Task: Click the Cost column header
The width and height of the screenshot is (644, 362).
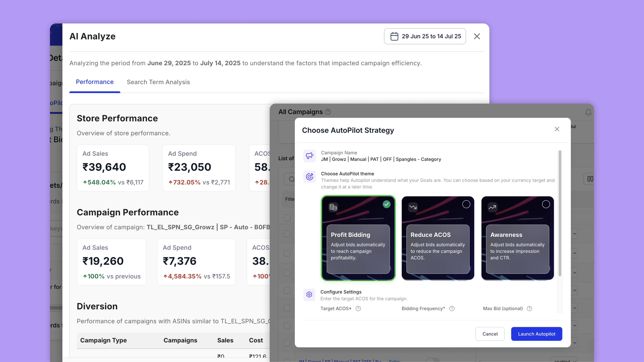Action: coord(256,340)
